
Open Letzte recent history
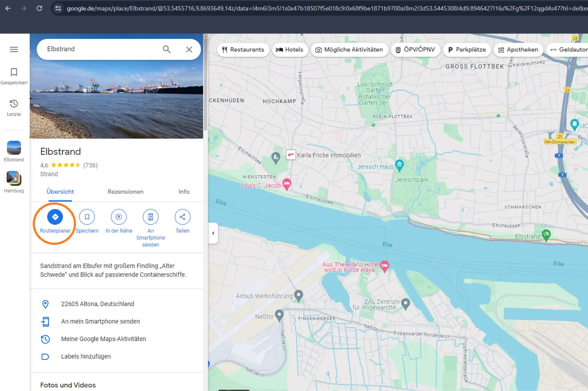14,108
